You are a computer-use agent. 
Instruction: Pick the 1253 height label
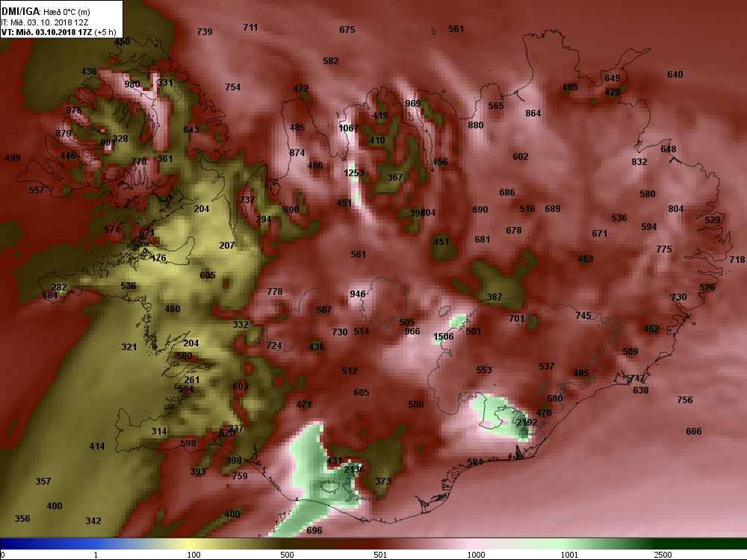point(354,173)
